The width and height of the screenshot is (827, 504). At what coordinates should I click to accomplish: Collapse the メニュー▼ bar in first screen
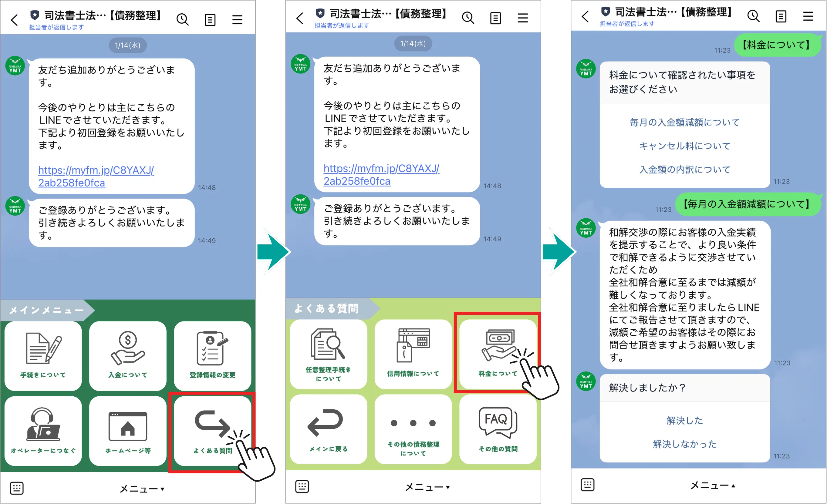tap(142, 489)
